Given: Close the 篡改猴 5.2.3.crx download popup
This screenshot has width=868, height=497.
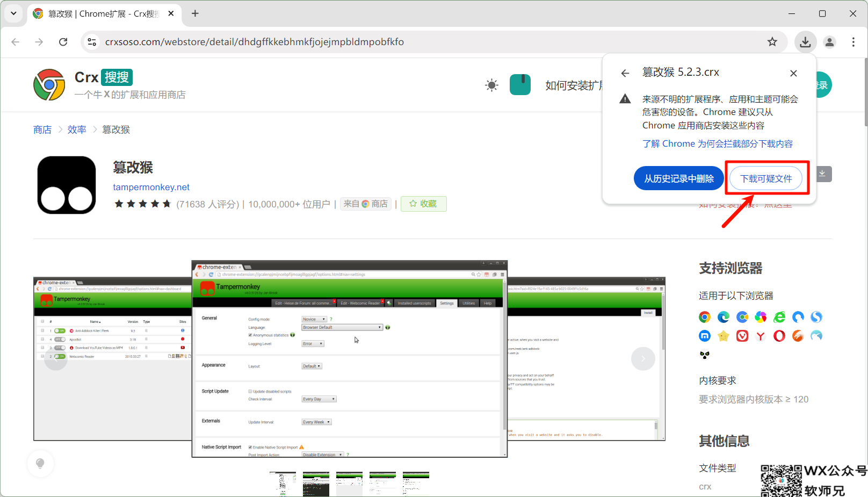Looking at the screenshot, I should pyautogui.click(x=793, y=73).
